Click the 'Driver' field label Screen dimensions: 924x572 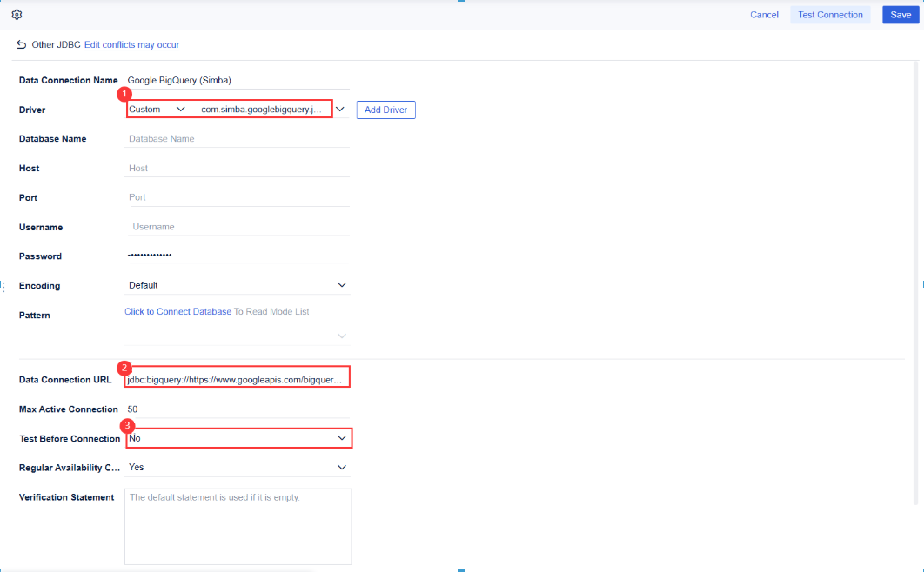(x=32, y=110)
